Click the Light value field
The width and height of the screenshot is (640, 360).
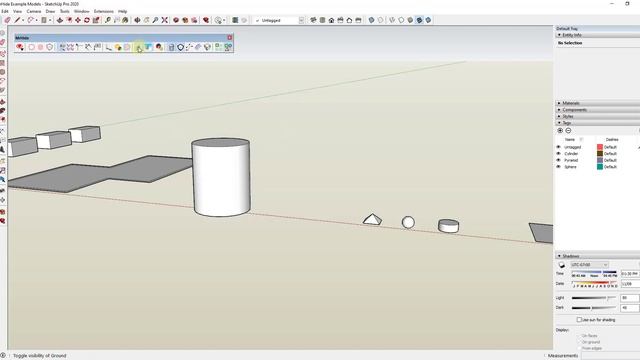(x=629, y=298)
